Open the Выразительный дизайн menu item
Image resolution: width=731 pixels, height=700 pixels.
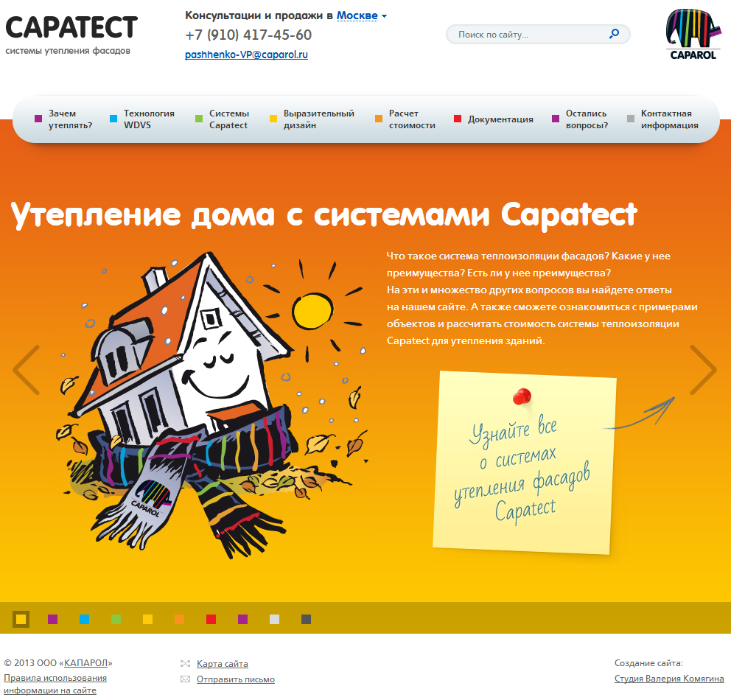[312, 119]
